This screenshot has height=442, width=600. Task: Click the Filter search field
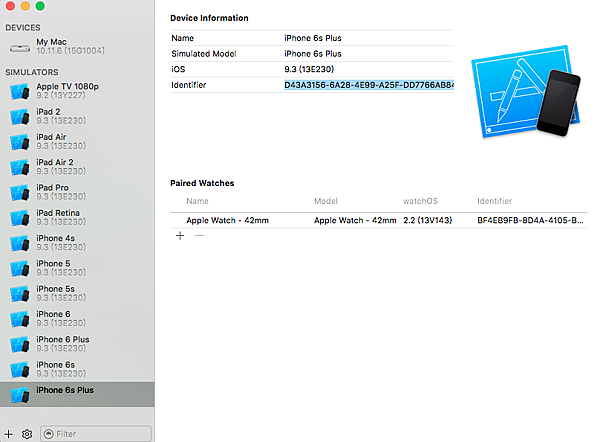(96, 434)
